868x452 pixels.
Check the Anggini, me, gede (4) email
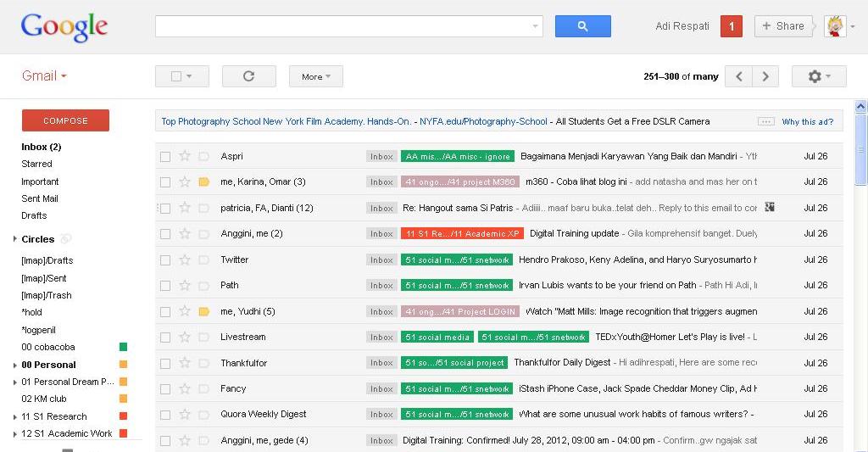click(165, 441)
